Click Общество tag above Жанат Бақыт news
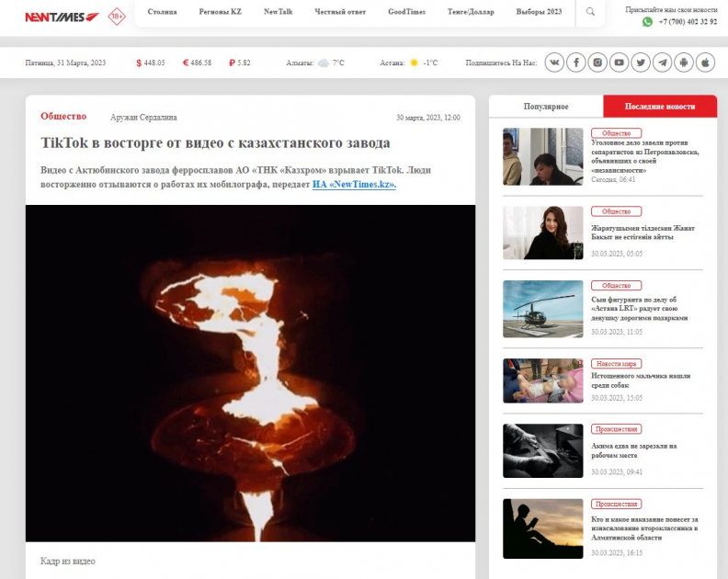This screenshot has height=579, width=728. 616,211
